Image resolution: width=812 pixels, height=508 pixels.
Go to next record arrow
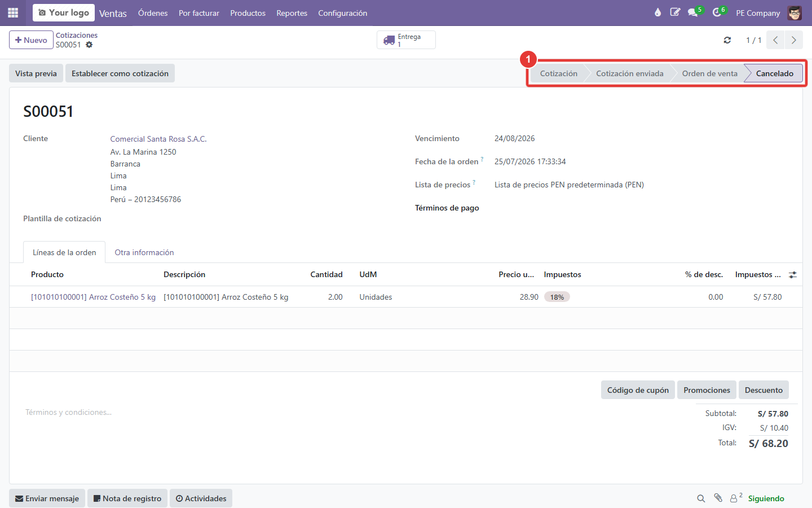pyautogui.click(x=793, y=40)
